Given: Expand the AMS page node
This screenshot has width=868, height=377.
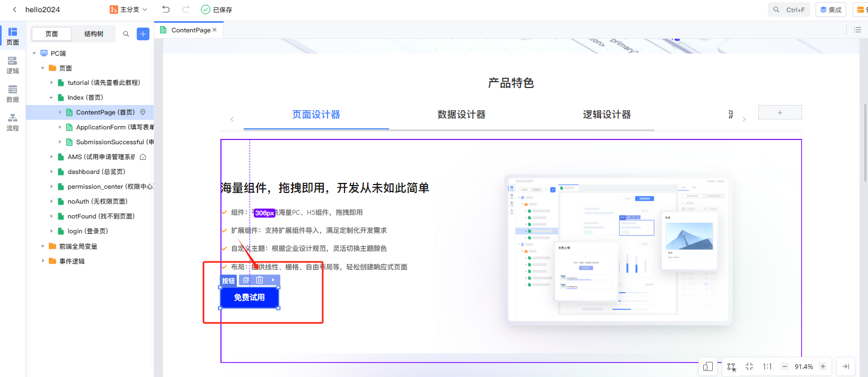Looking at the screenshot, I should pyautogui.click(x=51, y=157).
